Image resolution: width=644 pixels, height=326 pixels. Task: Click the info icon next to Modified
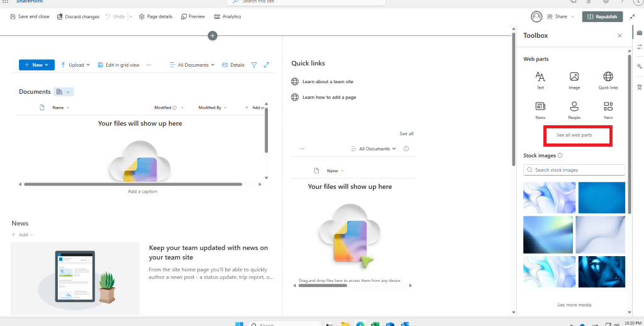[x=175, y=108]
